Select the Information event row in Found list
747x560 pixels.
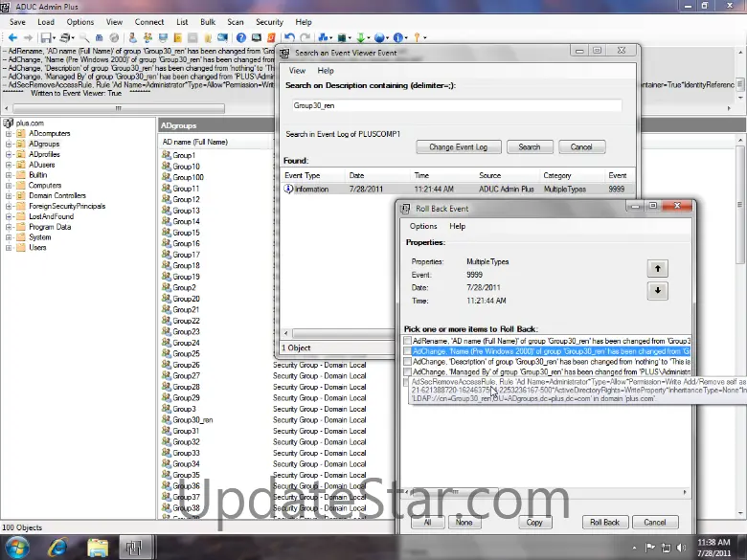click(458, 189)
